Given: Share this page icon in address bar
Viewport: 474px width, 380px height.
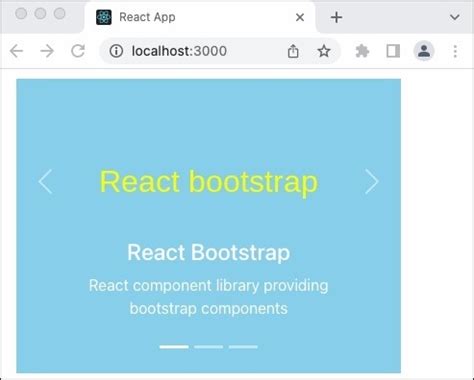Looking at the screenshot, I should tap(293, 51).
